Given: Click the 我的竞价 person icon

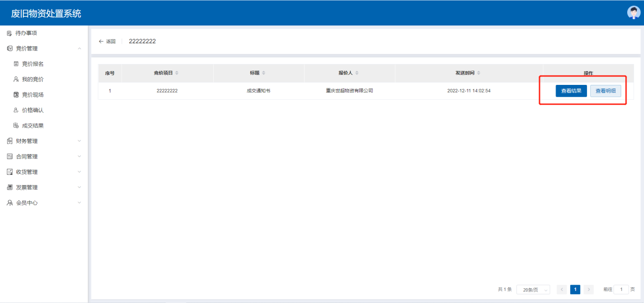Looking at the screenshot, I should click(x=16, y=79).
